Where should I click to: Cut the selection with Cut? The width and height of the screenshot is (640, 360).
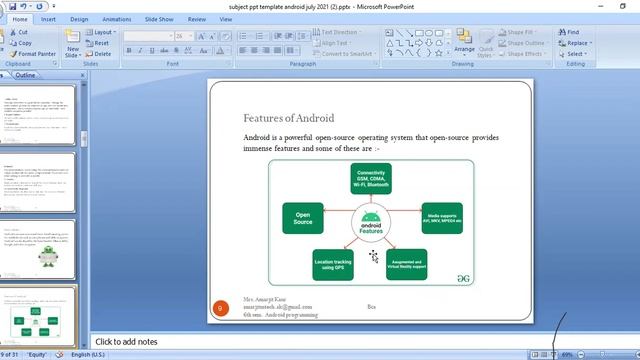(x=19, y=32)
